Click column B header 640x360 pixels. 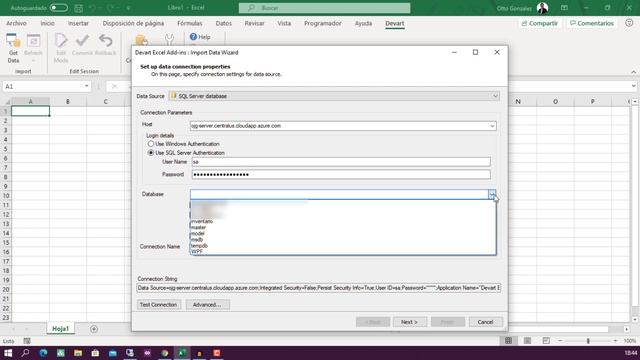pyautogui.click(x=68, y=101)
